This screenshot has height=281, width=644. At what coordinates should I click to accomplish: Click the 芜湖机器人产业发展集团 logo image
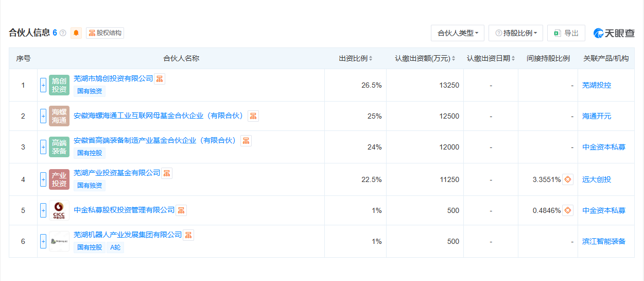(59, 241)
